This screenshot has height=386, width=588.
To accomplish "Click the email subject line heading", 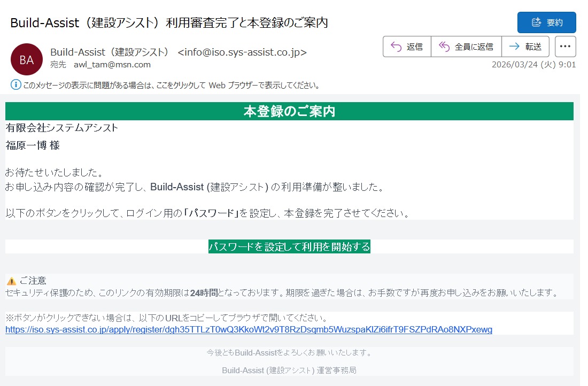I will tap(169, 22).
